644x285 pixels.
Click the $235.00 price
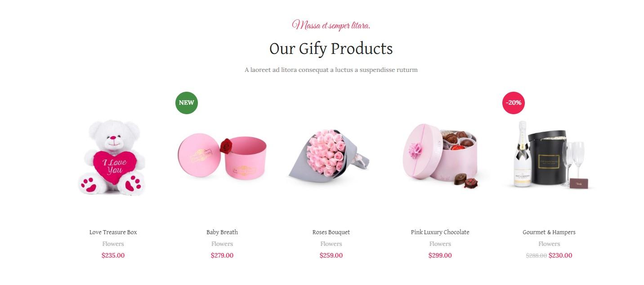[113, 255]
